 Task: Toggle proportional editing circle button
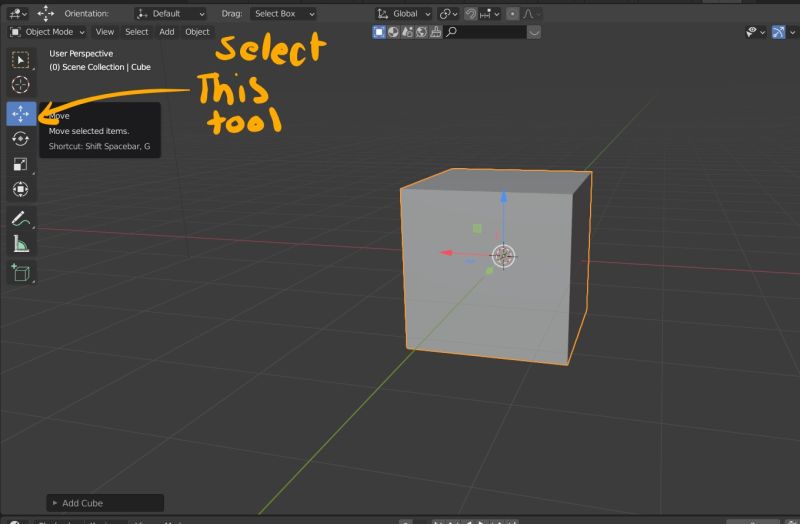(512, 14)
